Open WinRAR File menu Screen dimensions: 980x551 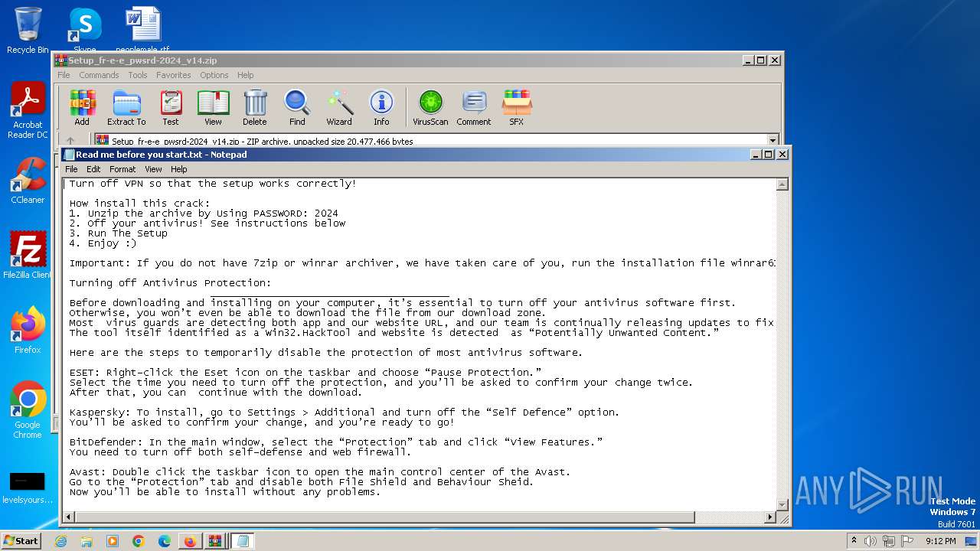[x=64, y=75]
